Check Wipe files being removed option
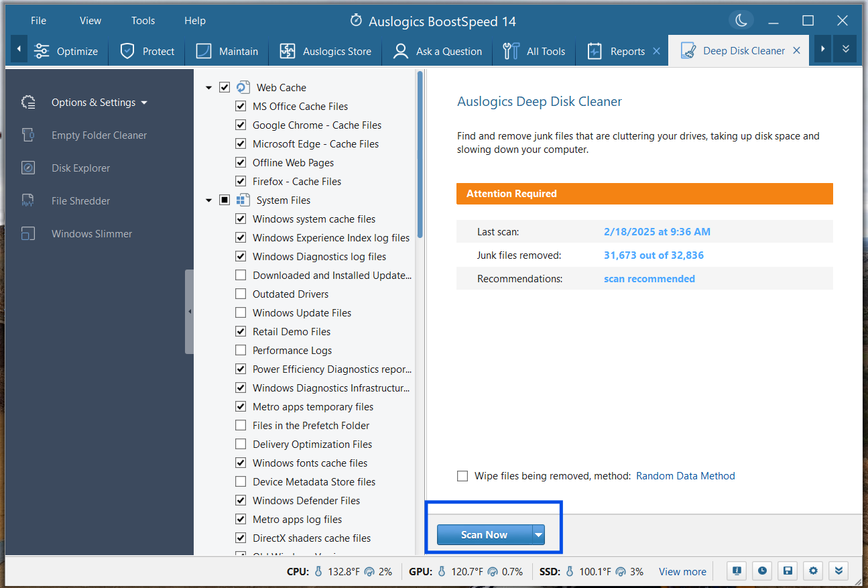 [x=462, y=476]
